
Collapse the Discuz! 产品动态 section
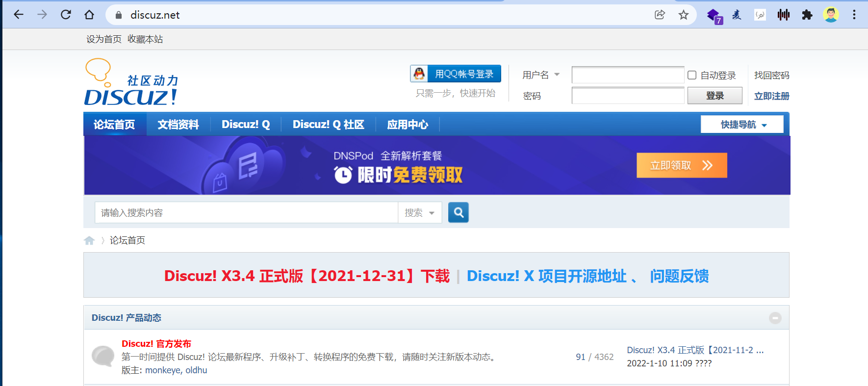[x=775, y=318]
